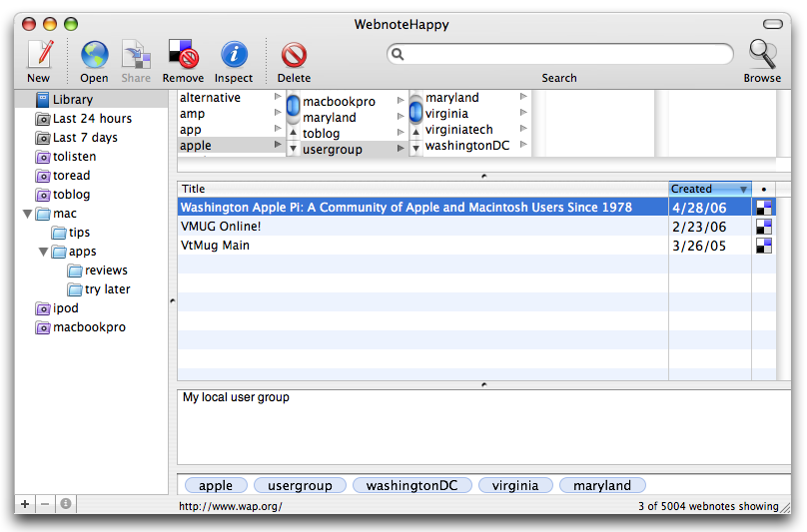Click the webnote icon for 4/28/06 row

tap(764, 208)
